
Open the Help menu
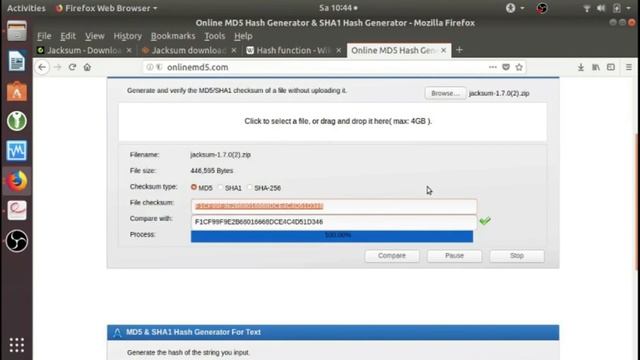click(243, 36)
